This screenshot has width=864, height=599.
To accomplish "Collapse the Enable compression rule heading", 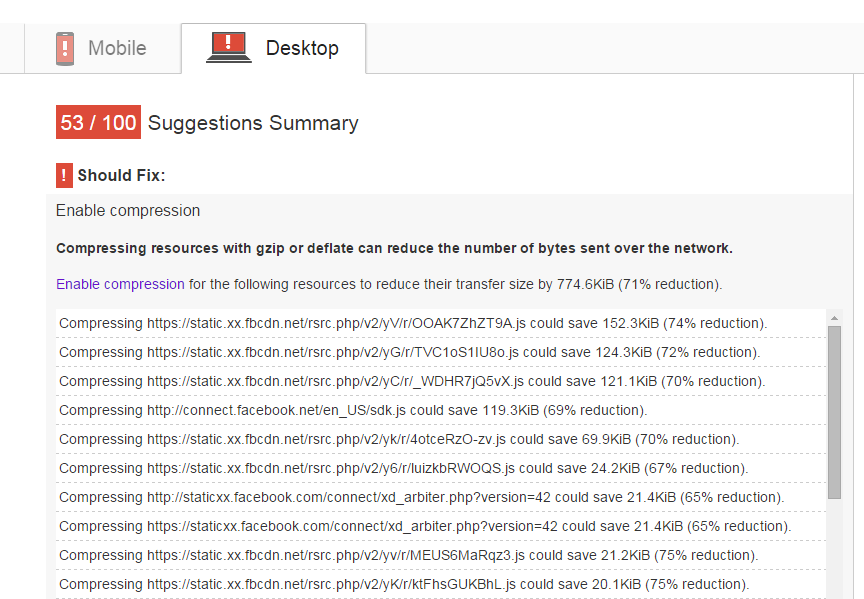I will (x=128, y=211).
